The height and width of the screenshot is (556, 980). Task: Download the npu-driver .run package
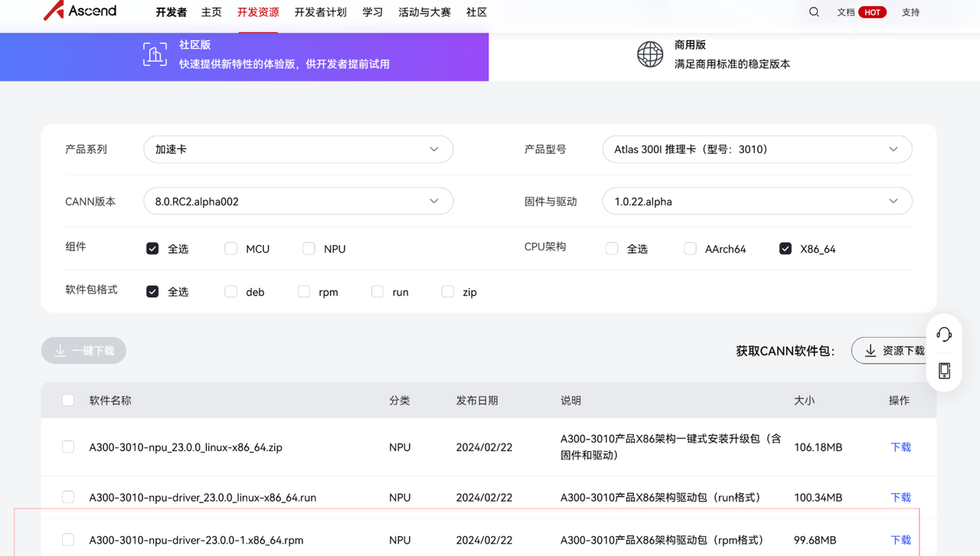pyautogui.click(x=900, y=498)
